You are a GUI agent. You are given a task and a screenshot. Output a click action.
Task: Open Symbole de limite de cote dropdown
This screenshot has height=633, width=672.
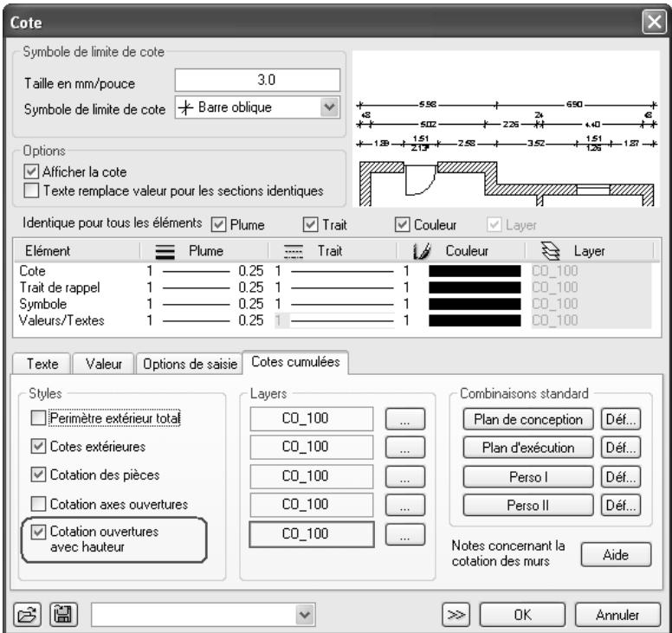click(329, 107)
